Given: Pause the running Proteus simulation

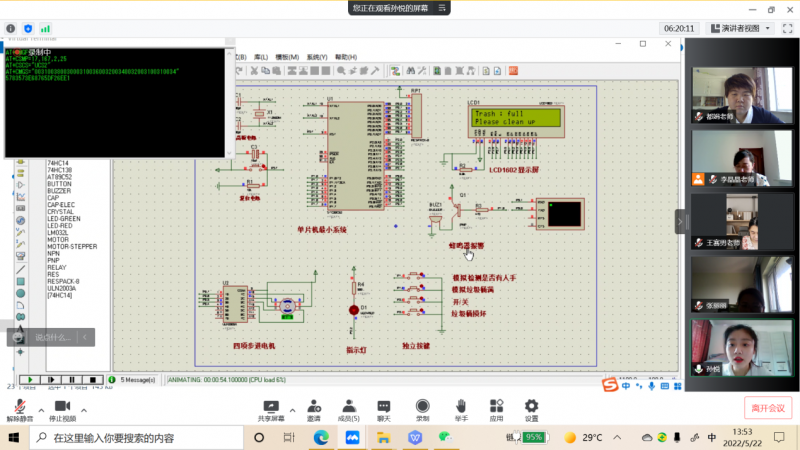Looking at the screenshot, I should 71,380.
